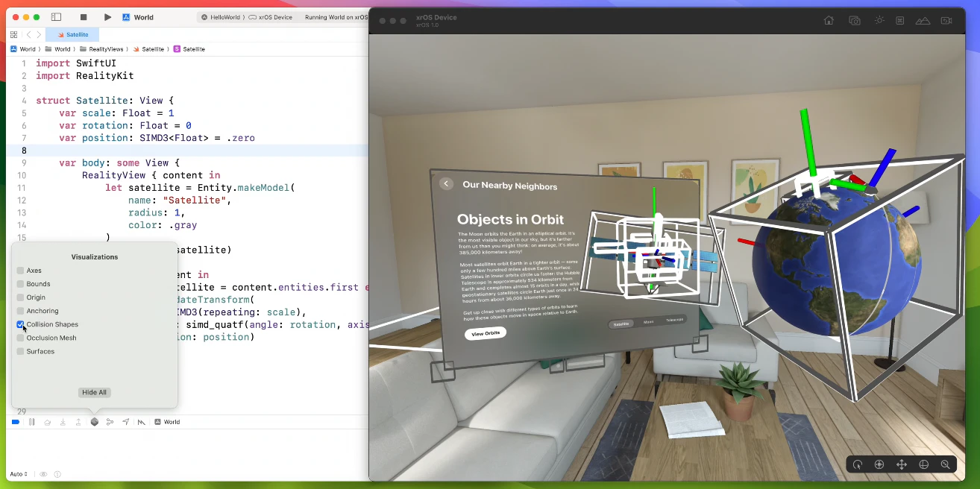Change simulated scene with mountains icon

pos(923,20)
